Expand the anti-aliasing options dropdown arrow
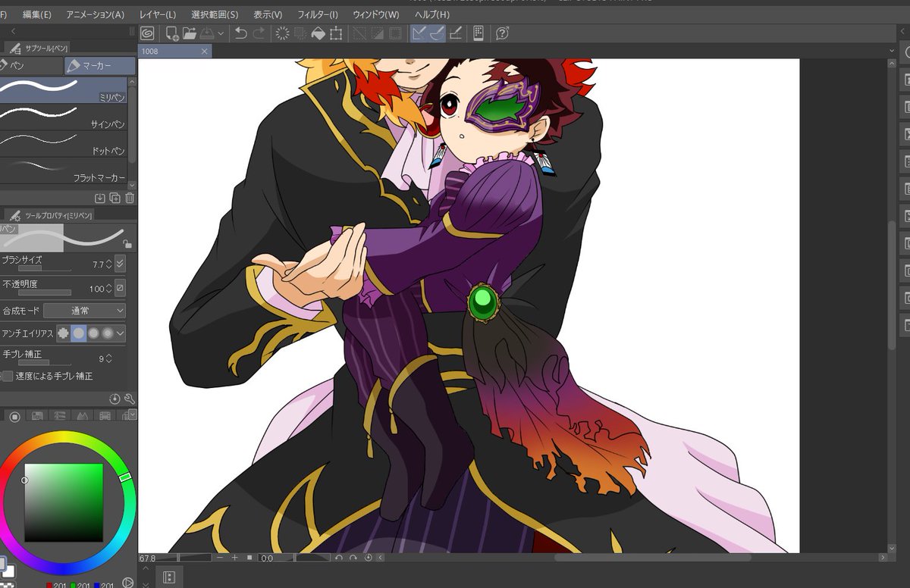This screenshot has height=588, width=910. tap(121, 333)
